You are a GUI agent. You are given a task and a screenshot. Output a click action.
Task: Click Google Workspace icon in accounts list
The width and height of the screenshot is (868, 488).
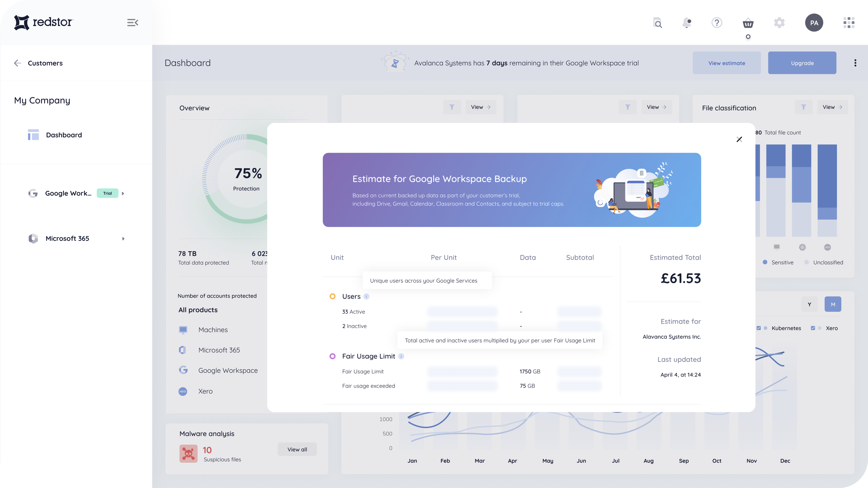pyautogui.click(x=183, y=370)
